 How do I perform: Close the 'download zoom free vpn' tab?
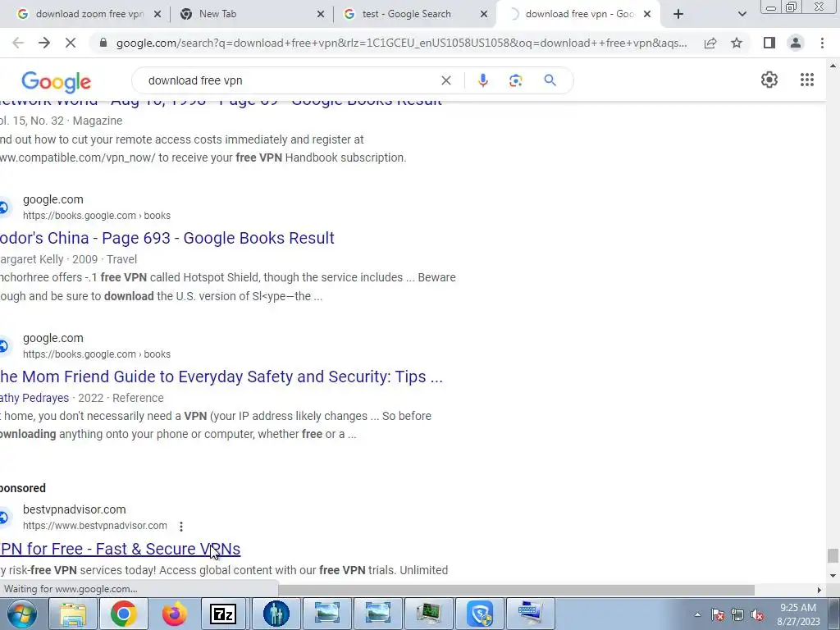click(157, 15)
